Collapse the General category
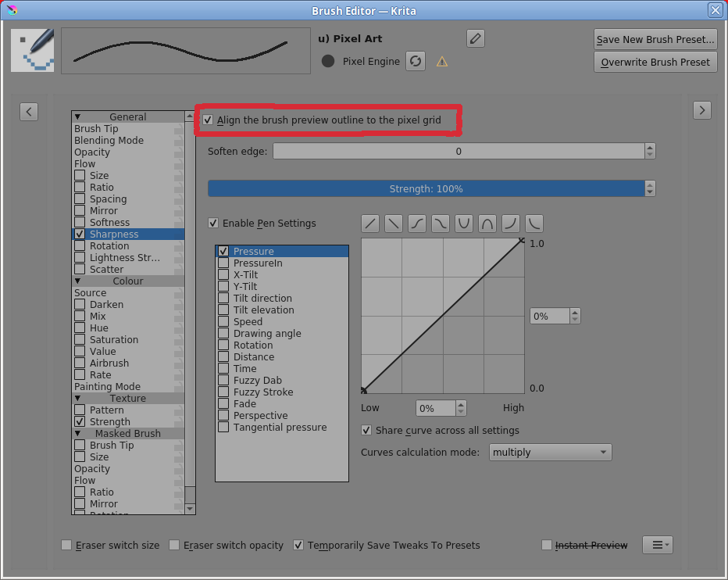The image size is (728, 580). 77,116
